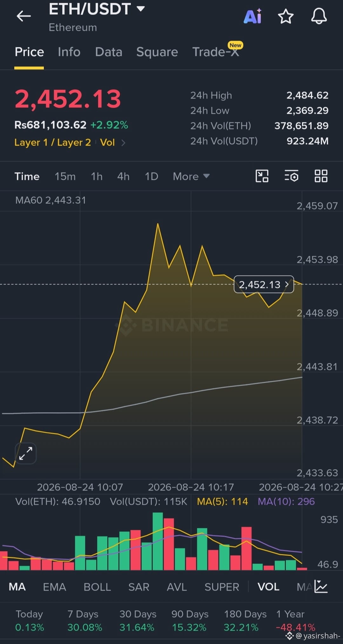343x644 pixels.
Task: Expand chart to fullscreen icon
Action: click(x=25, y=453)
